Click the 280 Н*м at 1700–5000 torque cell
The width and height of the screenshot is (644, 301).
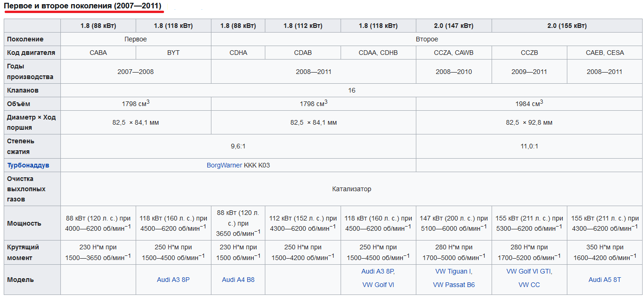click(454, 253)
